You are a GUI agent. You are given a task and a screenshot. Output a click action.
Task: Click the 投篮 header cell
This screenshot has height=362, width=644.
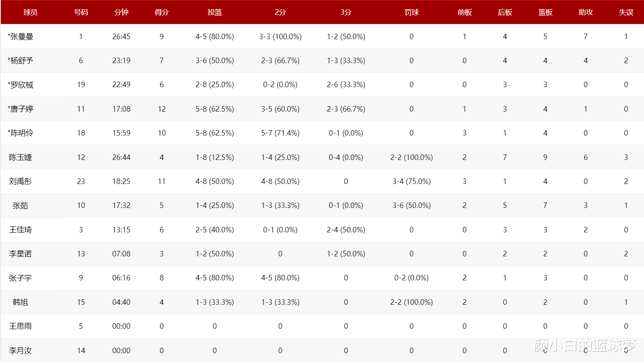[215, 12]
